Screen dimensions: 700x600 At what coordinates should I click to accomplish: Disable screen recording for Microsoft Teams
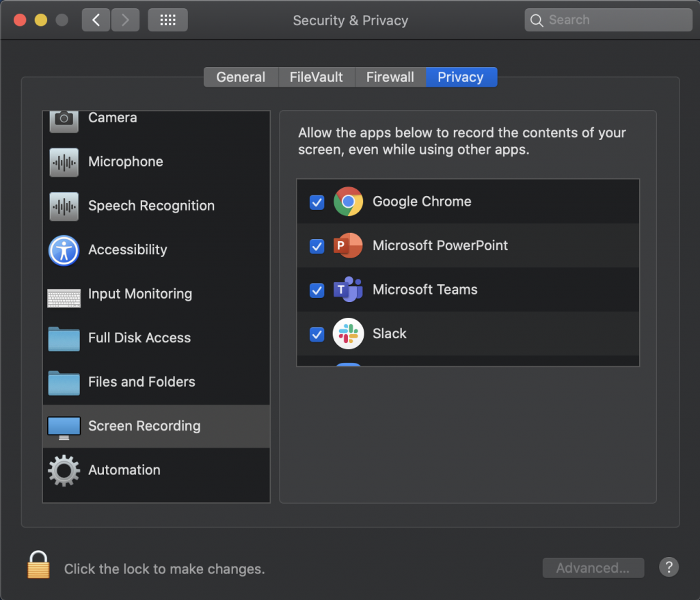tap(317, 290)
